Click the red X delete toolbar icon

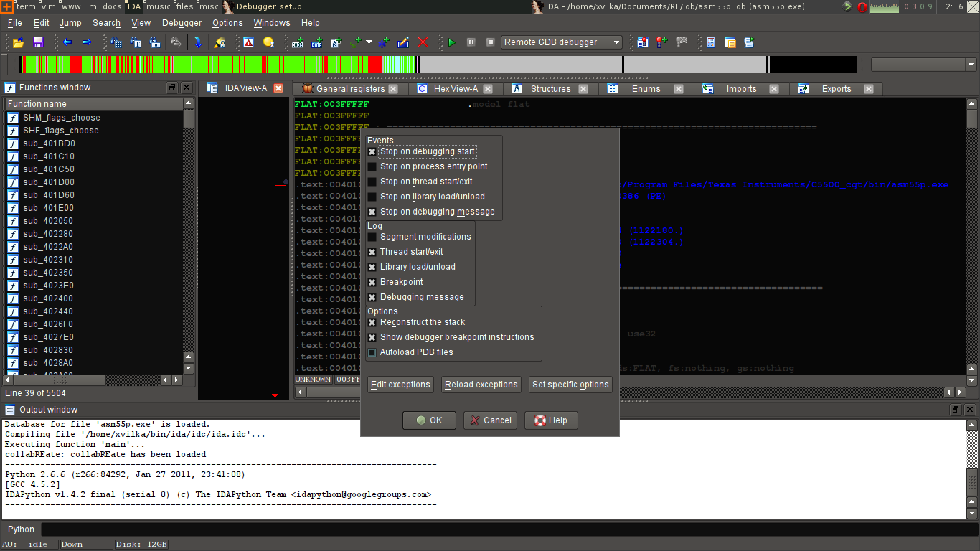(423, 42)
